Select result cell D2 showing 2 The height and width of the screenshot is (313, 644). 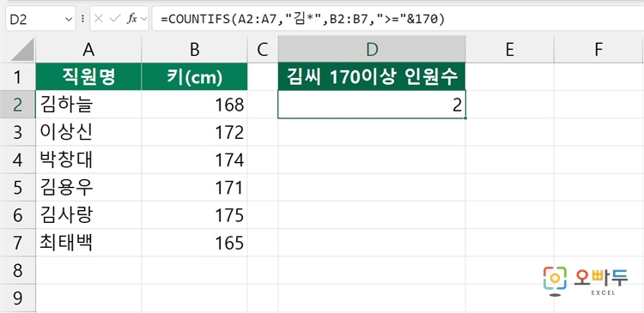tap(372, 105)
